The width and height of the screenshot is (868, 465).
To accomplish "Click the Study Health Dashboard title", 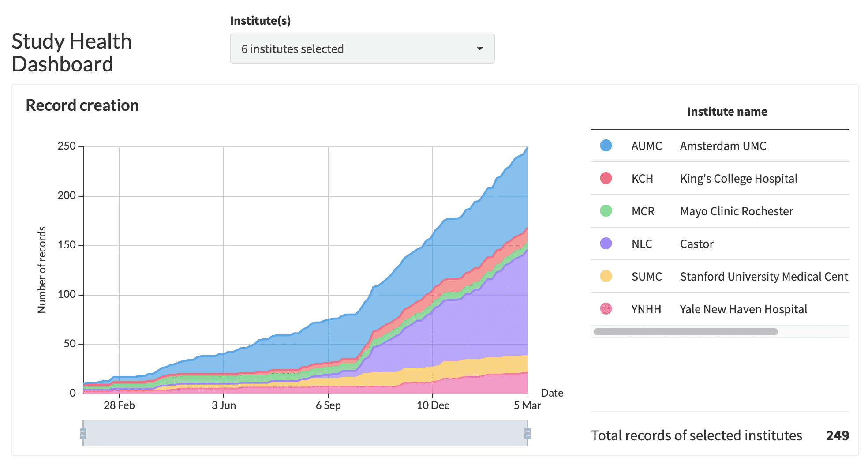I will click(71, 52).
